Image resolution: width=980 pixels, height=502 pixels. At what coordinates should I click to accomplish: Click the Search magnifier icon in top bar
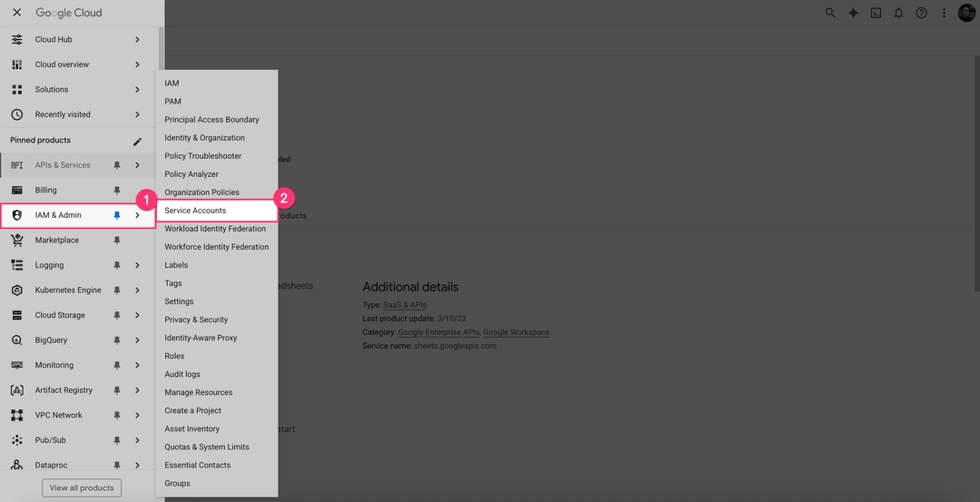[x=830, y=13]
